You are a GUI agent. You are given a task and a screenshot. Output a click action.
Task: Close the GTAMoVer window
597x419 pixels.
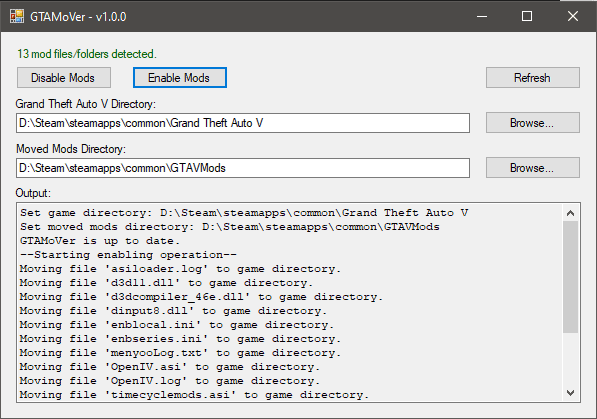pyautogui.click(x=573, y=16)
